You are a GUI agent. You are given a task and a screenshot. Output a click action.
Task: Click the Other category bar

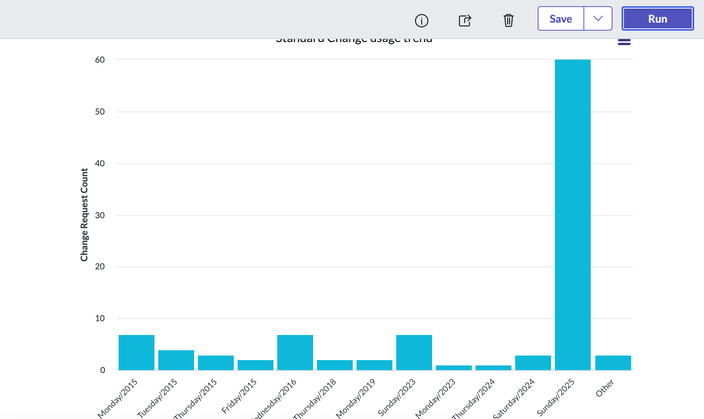coord(612,363)
